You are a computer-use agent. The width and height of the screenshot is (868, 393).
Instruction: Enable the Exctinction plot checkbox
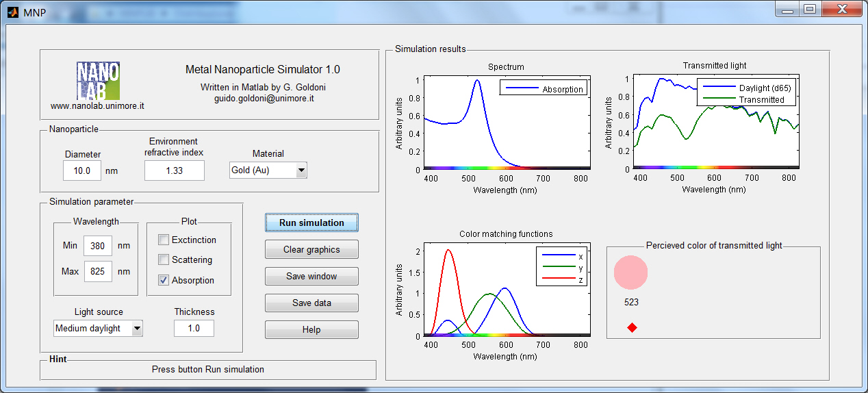point(164,240)
